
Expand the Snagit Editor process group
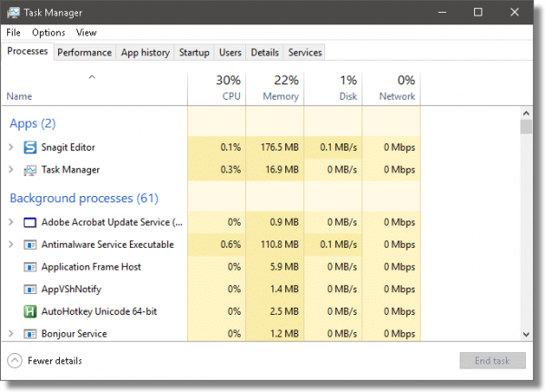click(x=11, y=147)
